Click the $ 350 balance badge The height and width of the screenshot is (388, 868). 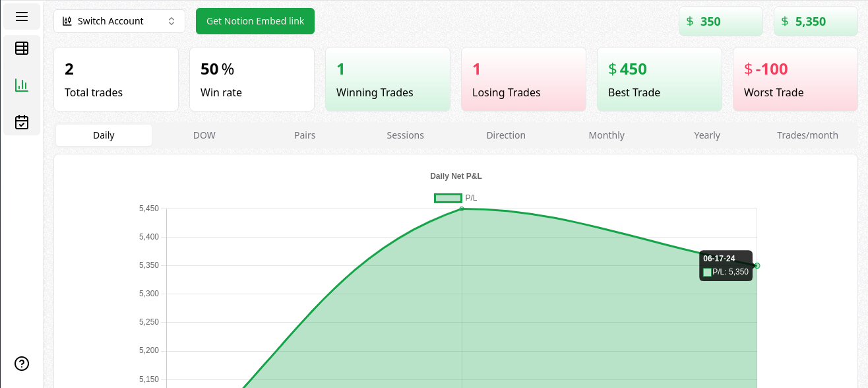click(x=721, y=21)
